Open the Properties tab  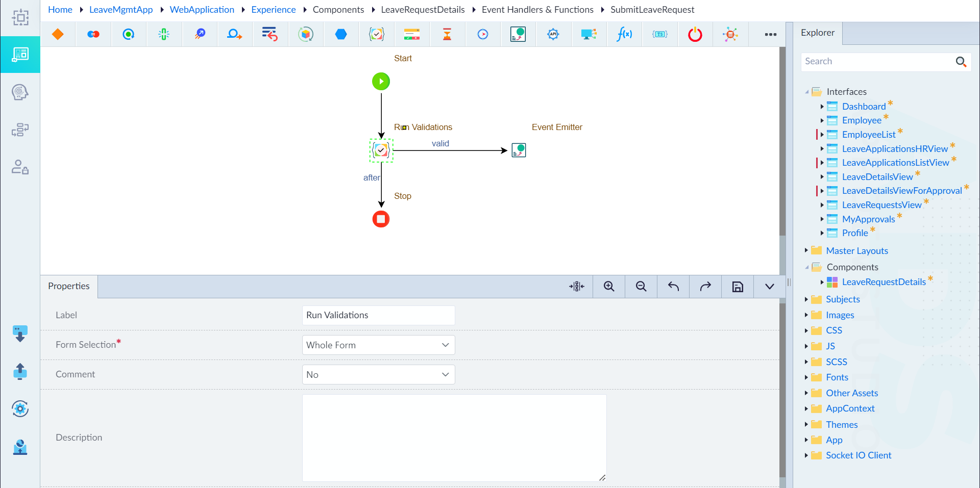(x=69, y=286)
